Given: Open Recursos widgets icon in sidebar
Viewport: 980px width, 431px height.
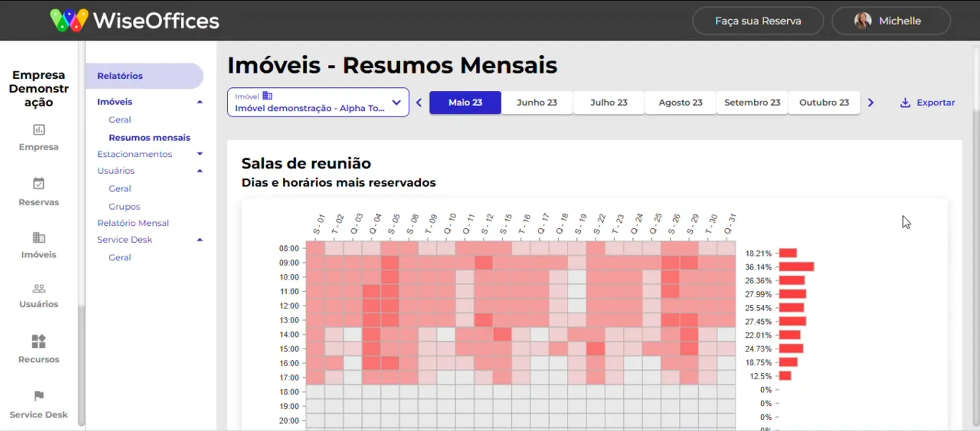Looking at the screenshot, I should [39, 341].
